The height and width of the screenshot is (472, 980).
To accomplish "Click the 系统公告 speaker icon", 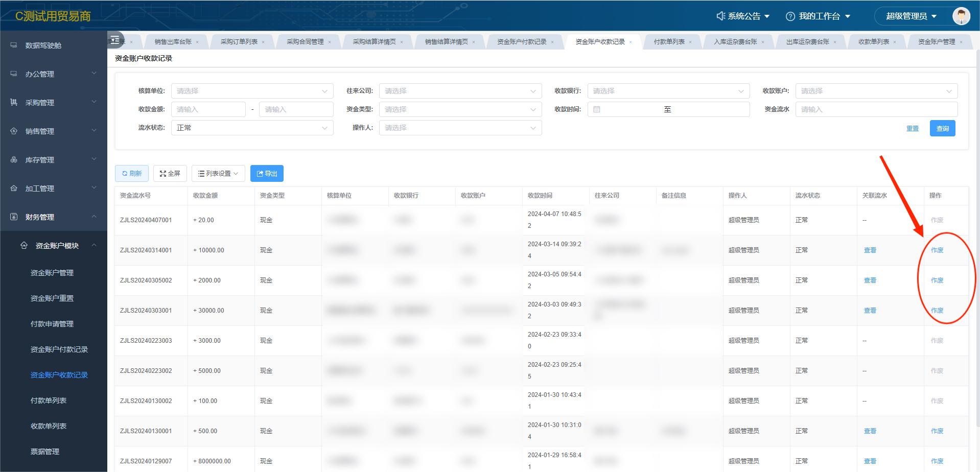I will (720, 16).
